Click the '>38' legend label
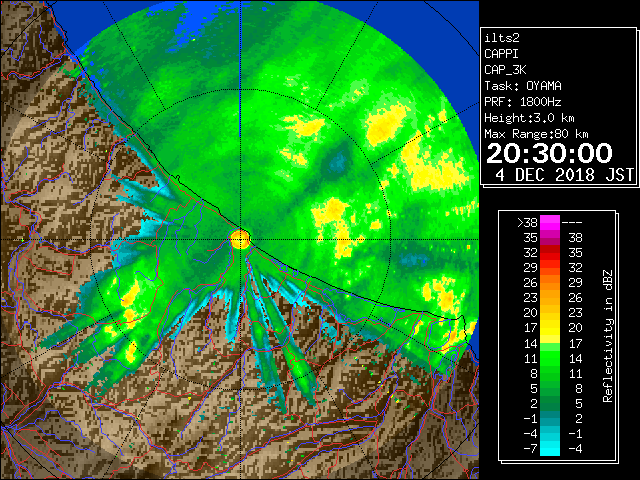640x480 pixels. tap(527, 223)
